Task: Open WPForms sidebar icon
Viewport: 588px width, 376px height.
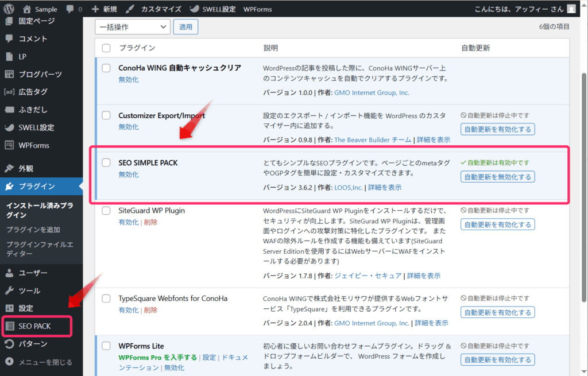Action: point(9,145)
